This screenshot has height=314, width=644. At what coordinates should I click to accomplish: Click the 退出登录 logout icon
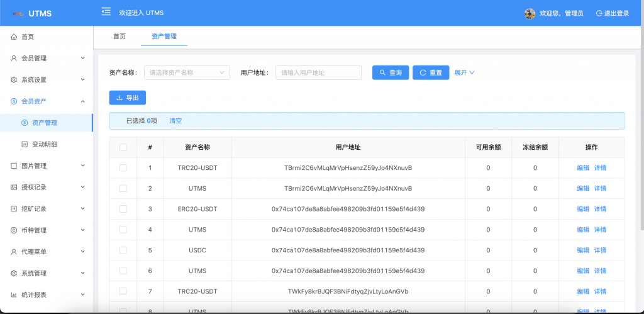pyautogui.click(x=599, y=13)
